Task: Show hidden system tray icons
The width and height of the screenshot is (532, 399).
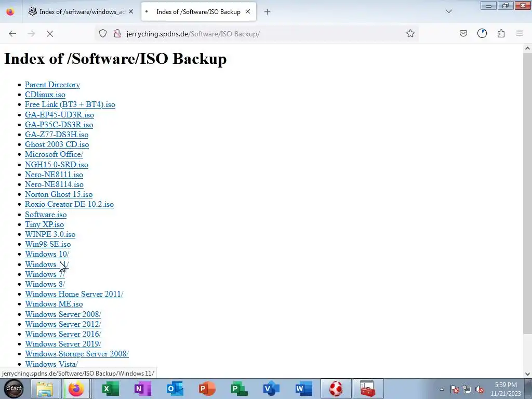Action: [442, 389]
